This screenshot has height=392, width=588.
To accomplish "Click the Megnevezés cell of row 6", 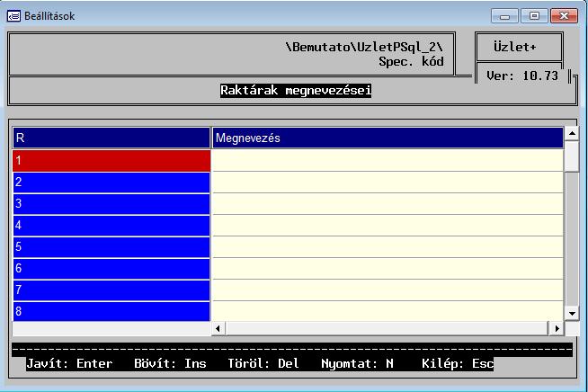I will 388,269.
